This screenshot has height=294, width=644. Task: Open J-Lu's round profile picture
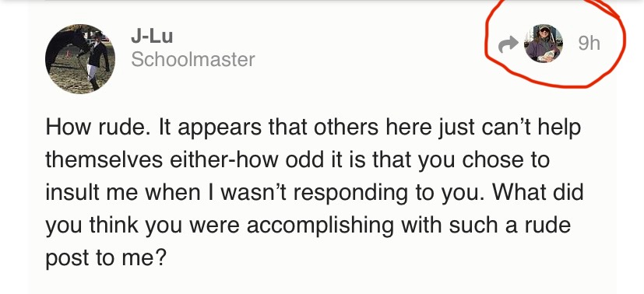pos(80,59)
